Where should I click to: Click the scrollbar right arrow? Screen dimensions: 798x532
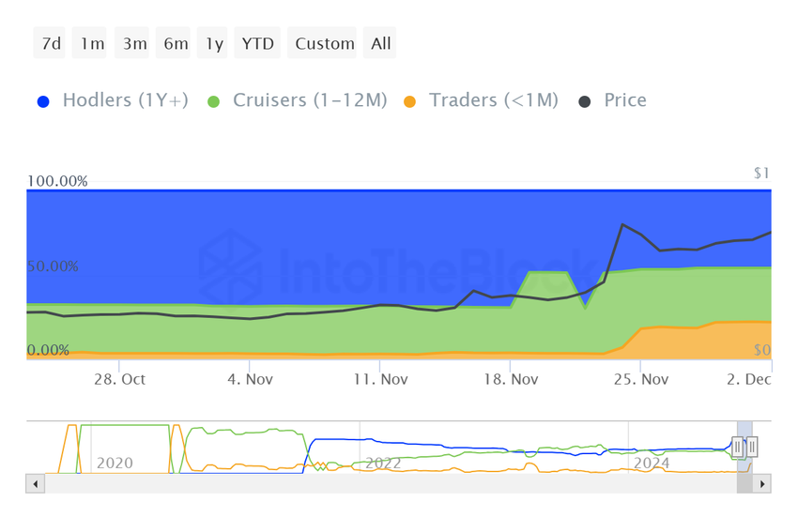point(762,484)
